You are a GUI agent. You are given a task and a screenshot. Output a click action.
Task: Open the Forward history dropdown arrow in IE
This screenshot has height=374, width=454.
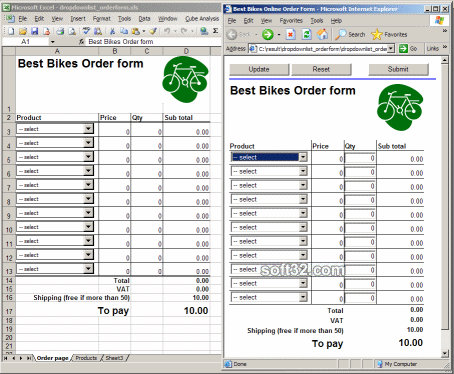[x=279, y=34]
